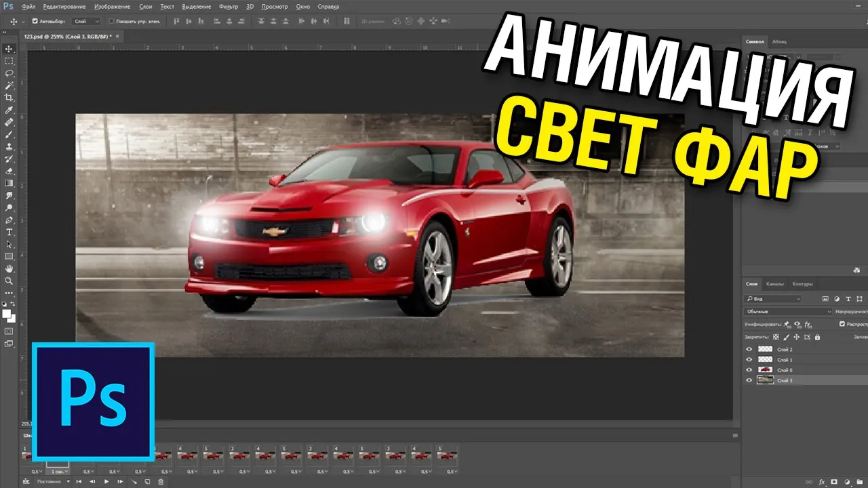This screenshot has height=488, width=868.
Task: Select the Pen tool
Action: click(x=9, y=219)
